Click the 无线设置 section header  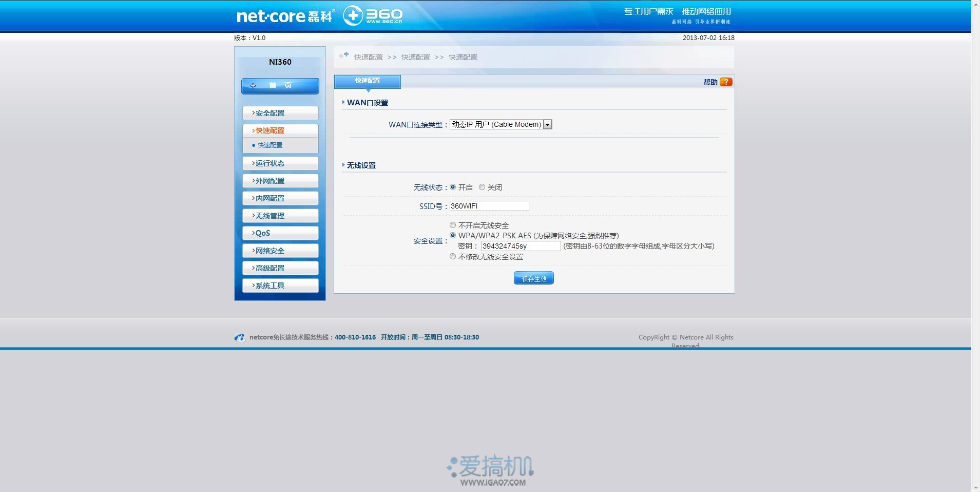coord(361,165)
